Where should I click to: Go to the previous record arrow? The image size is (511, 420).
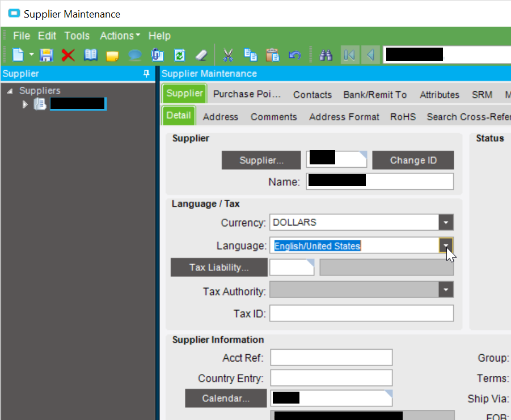(x=370, y=55)
